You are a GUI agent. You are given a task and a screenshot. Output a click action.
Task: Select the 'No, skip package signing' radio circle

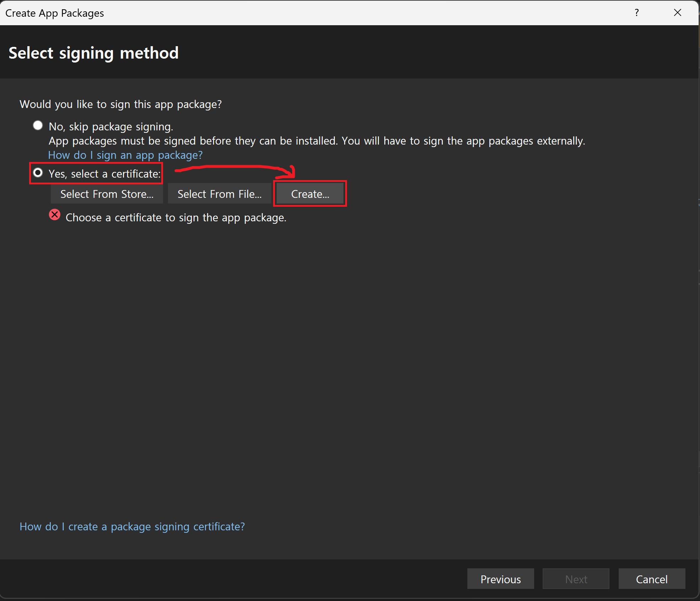pos(38,125)
